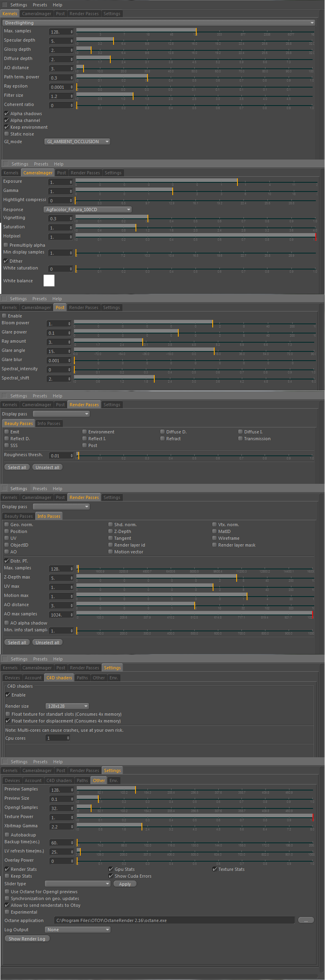Image resolution: width=325 pixels, height=980 pixels.
Task: Click the stepper arrows of AO max samples
Action: pos(72,615)
